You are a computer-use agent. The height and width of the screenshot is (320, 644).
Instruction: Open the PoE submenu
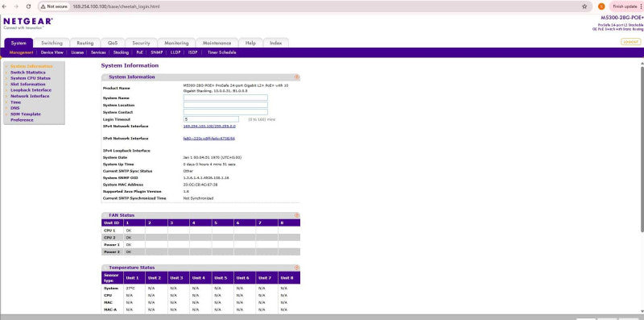coord(140,52)
